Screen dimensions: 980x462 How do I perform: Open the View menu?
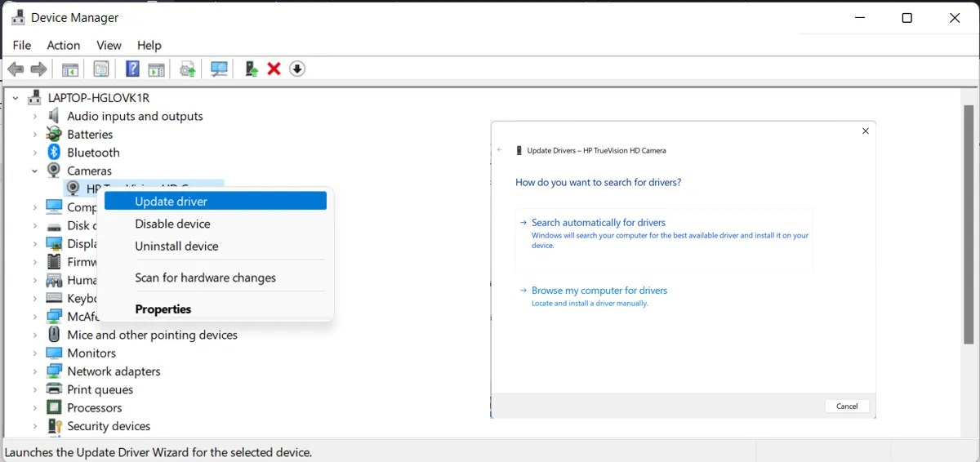tap(109, 45)
